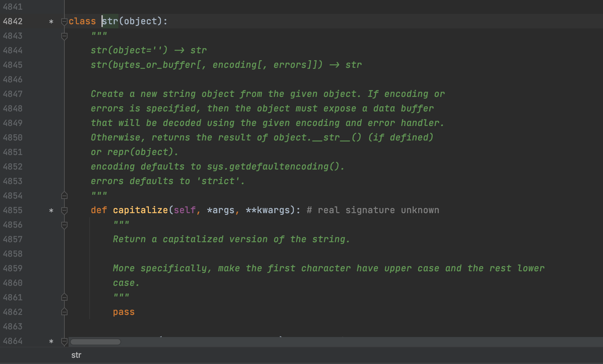Click the "errors defaults to 'strict'." line
Viewport: 603px width, 364px height.
click(x=168, y=181)
